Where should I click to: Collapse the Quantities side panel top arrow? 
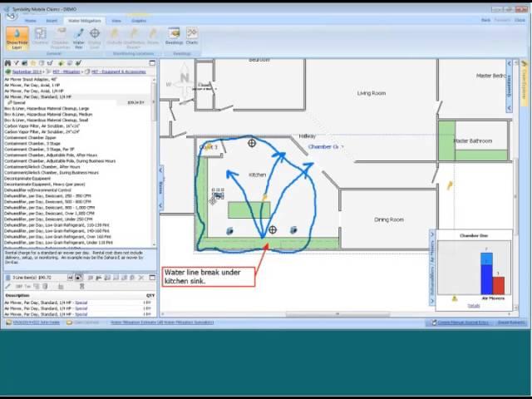(509, 63)
